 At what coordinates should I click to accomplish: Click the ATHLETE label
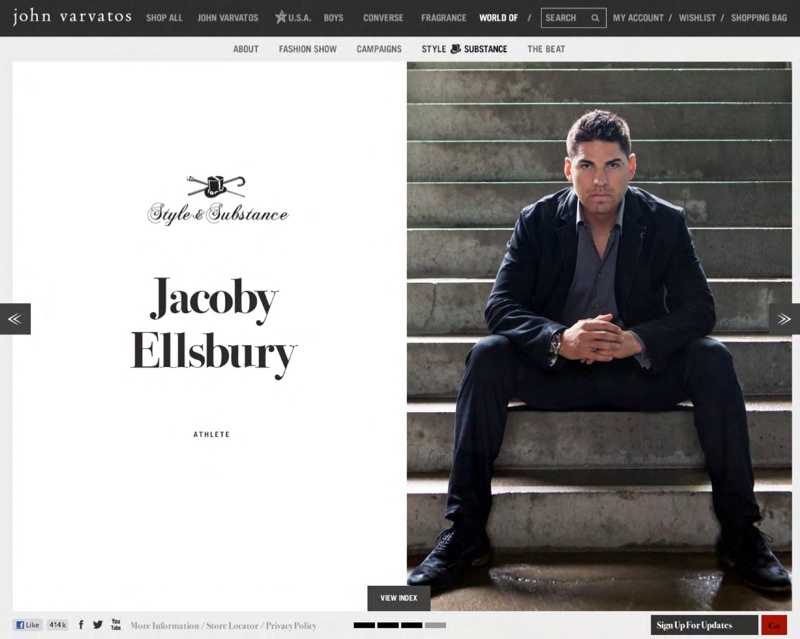pyautogui.click(x=212, y=434)
